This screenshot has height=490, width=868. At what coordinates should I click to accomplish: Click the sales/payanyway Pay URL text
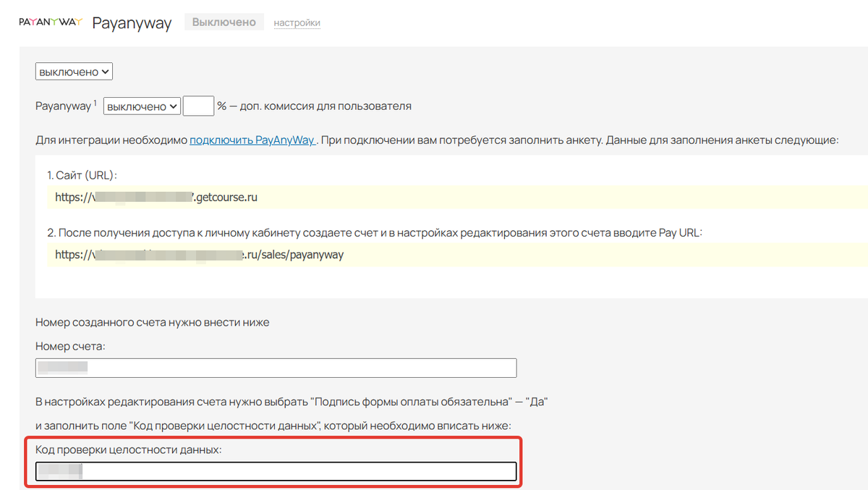click(199, 255)
